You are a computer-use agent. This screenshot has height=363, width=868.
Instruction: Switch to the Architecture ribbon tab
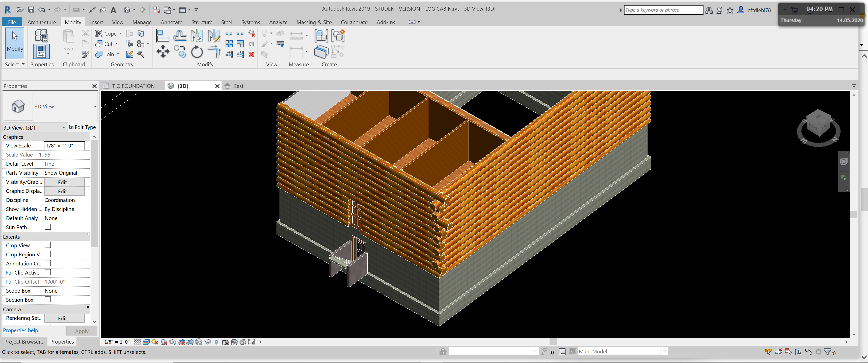pyautogui.click(x=41, y=22)
